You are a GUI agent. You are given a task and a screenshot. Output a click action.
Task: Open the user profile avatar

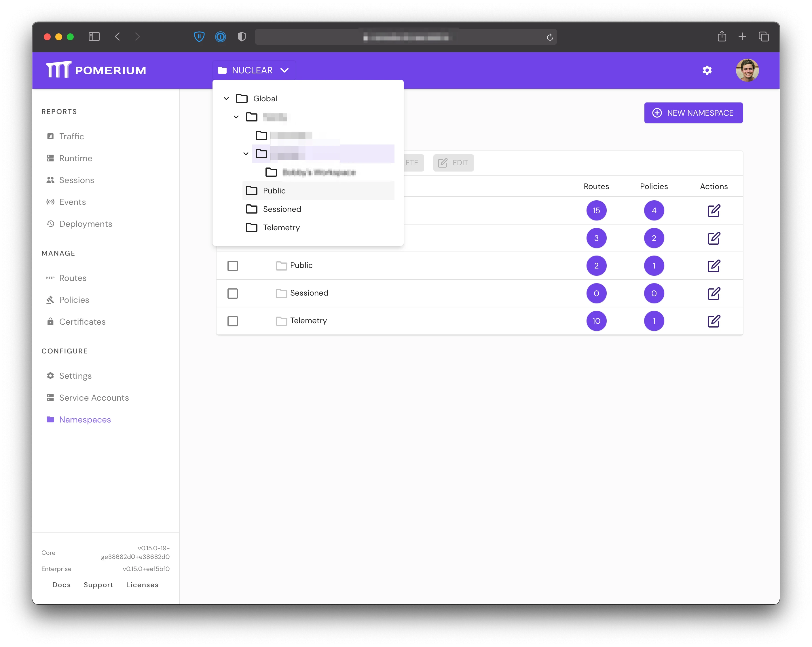[x=747, y=71]
